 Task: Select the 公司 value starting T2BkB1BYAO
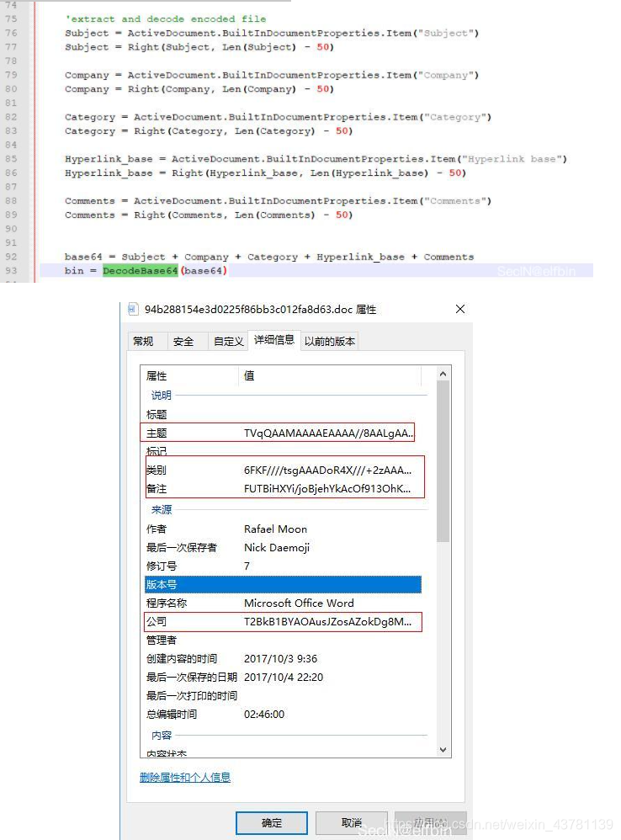[327, 621]
